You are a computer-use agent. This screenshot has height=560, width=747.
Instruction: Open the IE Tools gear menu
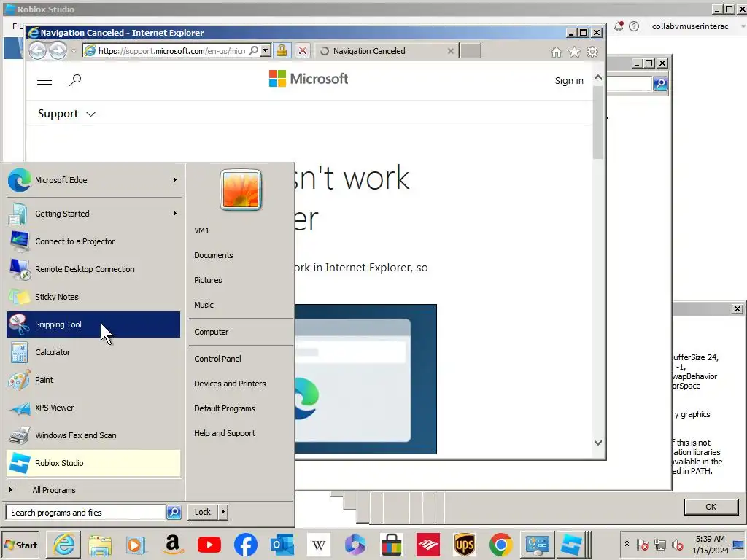592,52
